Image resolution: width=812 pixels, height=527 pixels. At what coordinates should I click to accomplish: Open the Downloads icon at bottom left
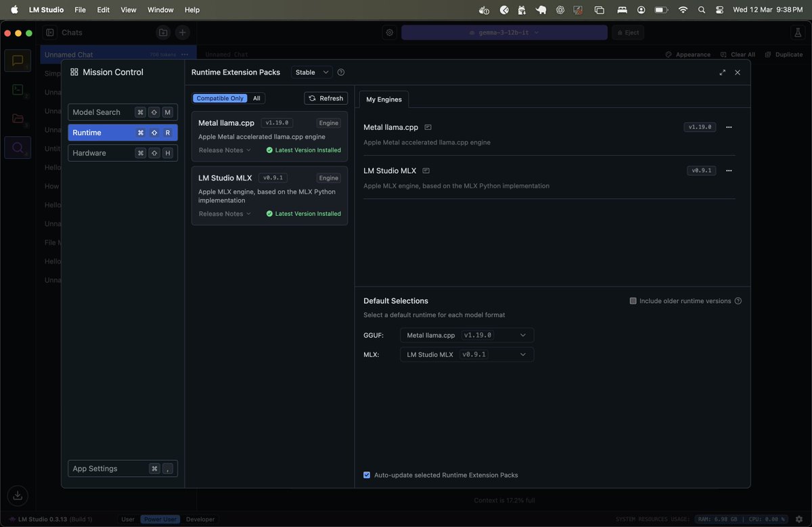pyautogui.click(x=18, y=495)
